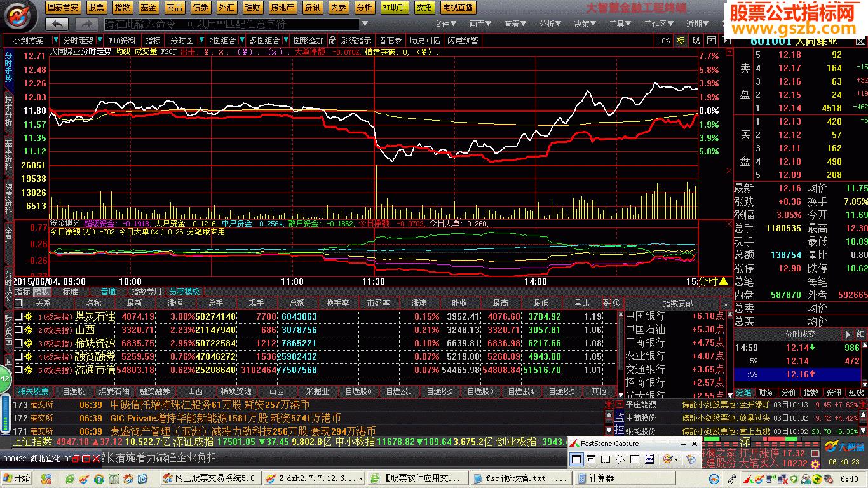
Task: Open the 查看 dropdown menu
Action: [x=515, y=24]
